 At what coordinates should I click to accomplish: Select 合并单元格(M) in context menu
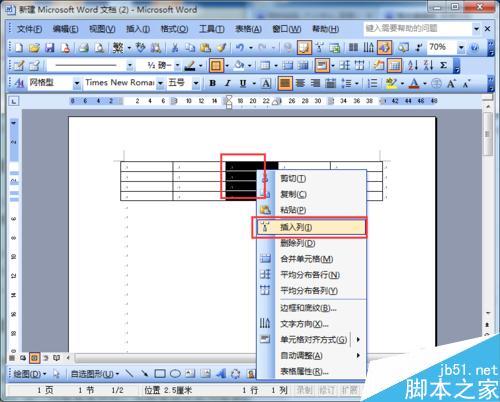311,259
